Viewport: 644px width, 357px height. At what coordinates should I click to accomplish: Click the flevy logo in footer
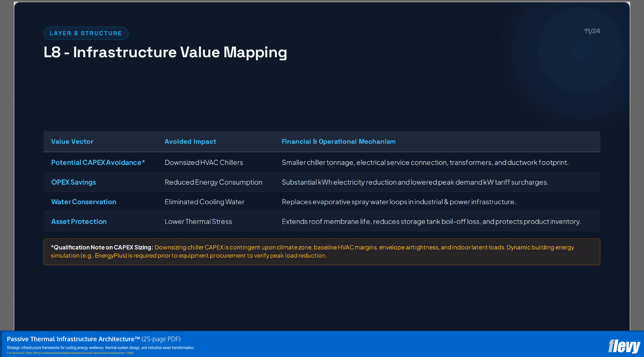pyautogui.click(x=624, y=346)
